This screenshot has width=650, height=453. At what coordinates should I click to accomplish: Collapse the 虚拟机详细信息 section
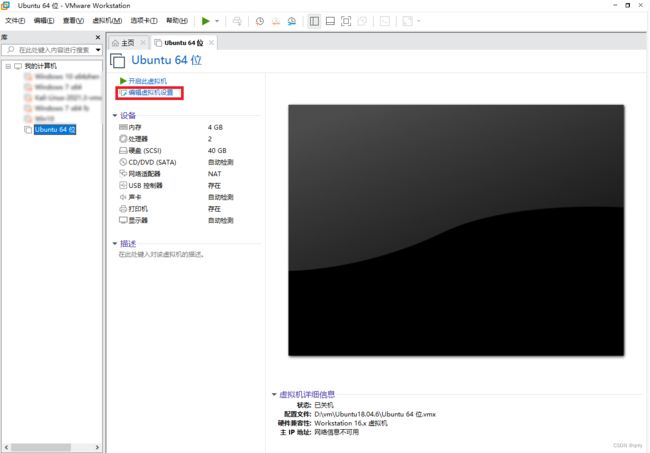(274, 395)
